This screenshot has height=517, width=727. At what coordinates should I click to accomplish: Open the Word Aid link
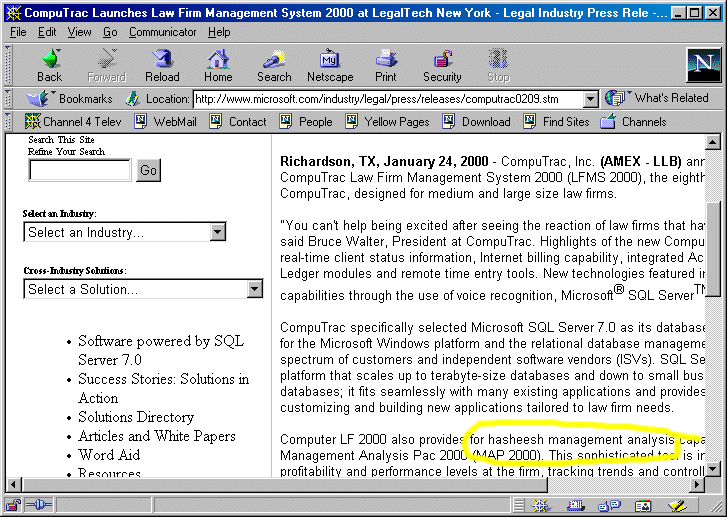click(x=109, y=455)
